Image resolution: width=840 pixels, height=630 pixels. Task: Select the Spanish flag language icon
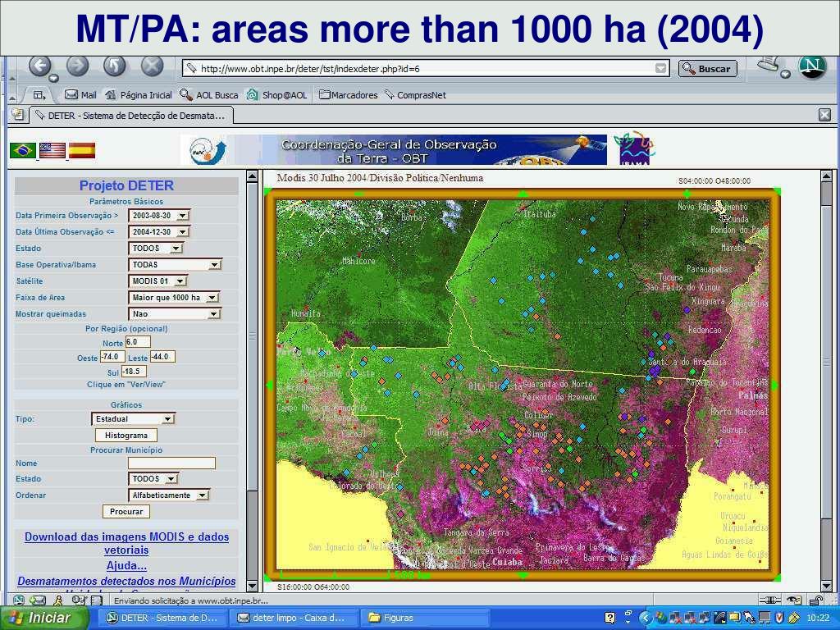82,151
